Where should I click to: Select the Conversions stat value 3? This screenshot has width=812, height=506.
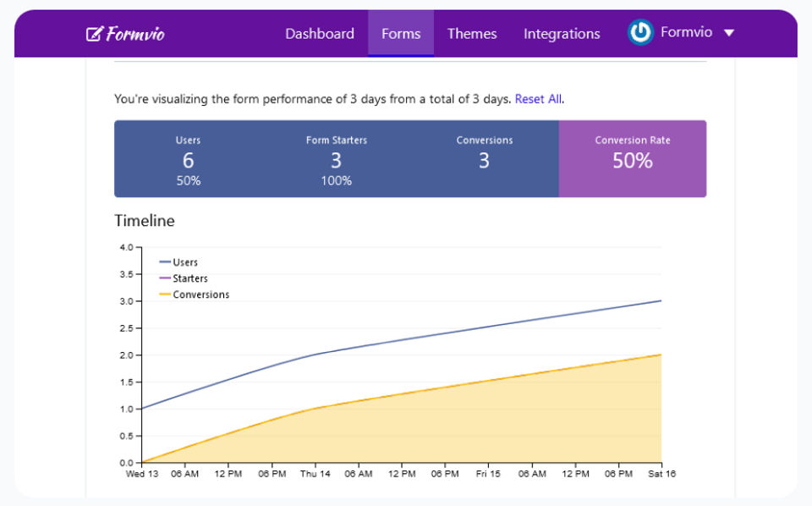point(484,161)
